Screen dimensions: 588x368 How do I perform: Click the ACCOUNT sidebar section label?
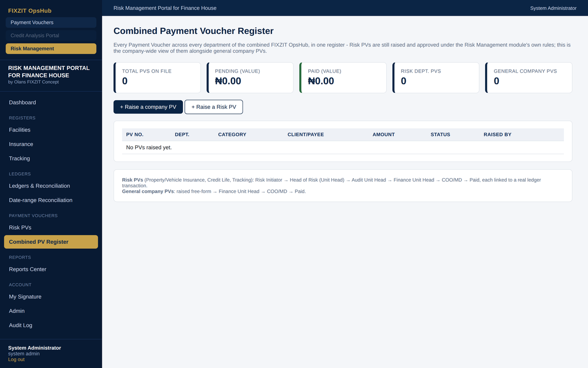[x=20, y=285]
